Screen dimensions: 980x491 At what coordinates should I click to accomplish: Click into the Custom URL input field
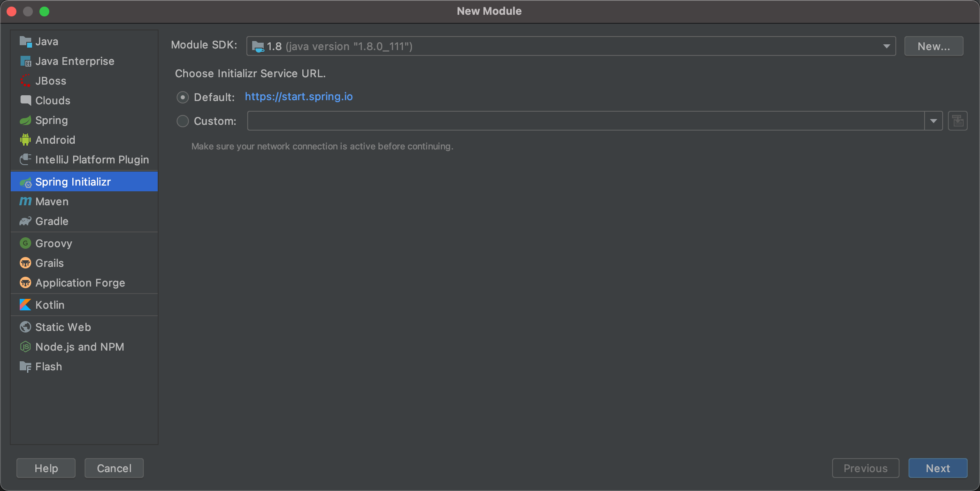[586, 121]
